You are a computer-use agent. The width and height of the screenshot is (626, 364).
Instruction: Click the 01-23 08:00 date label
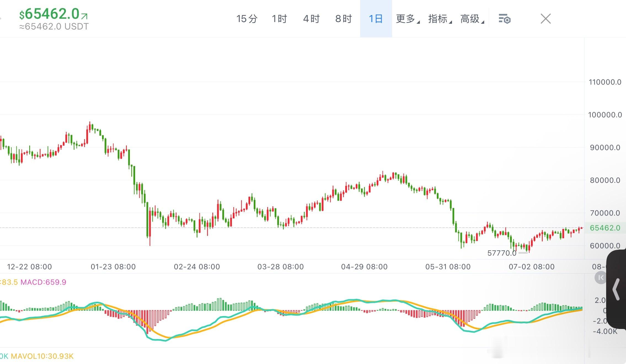pyautogui.click(x=113, y=267)
